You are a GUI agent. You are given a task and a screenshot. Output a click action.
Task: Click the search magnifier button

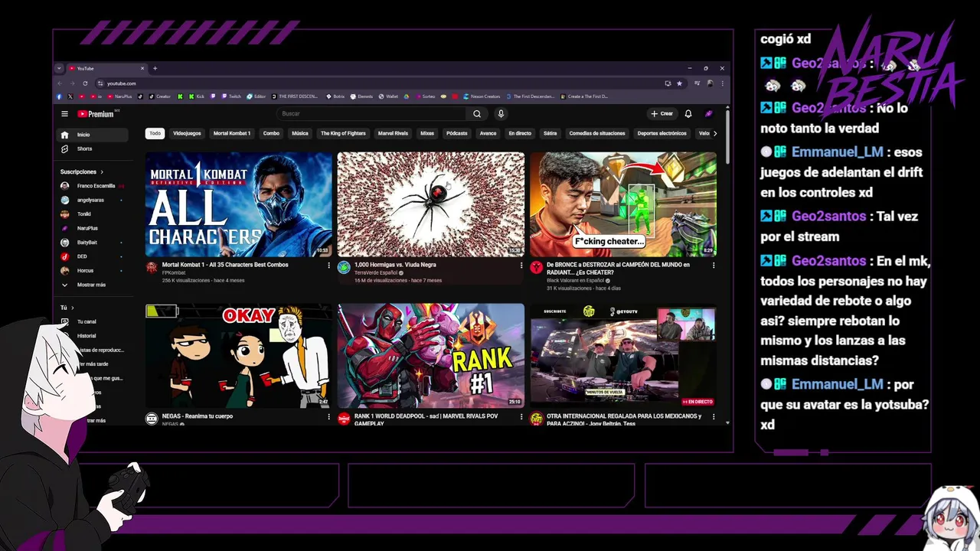point(477,114)
